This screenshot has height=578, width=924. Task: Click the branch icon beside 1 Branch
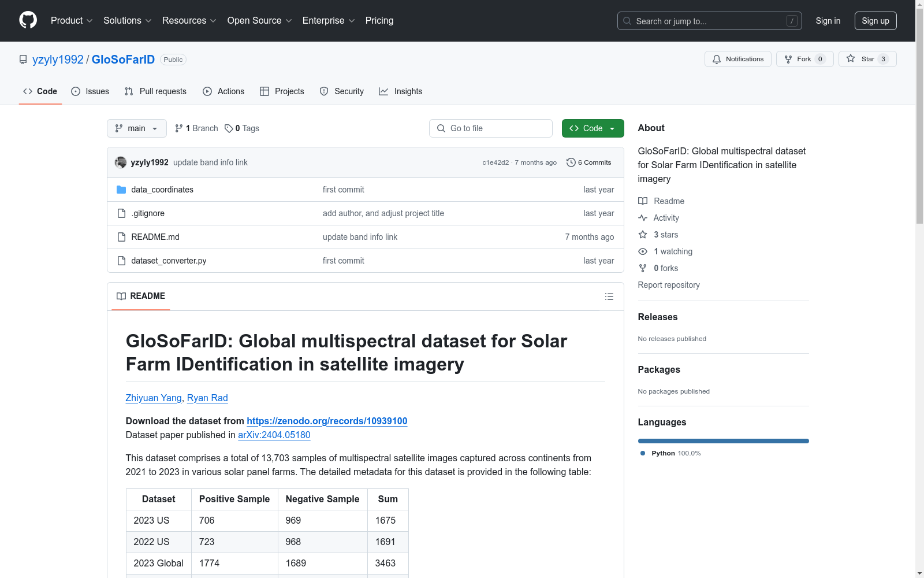(x=179, y=128)
